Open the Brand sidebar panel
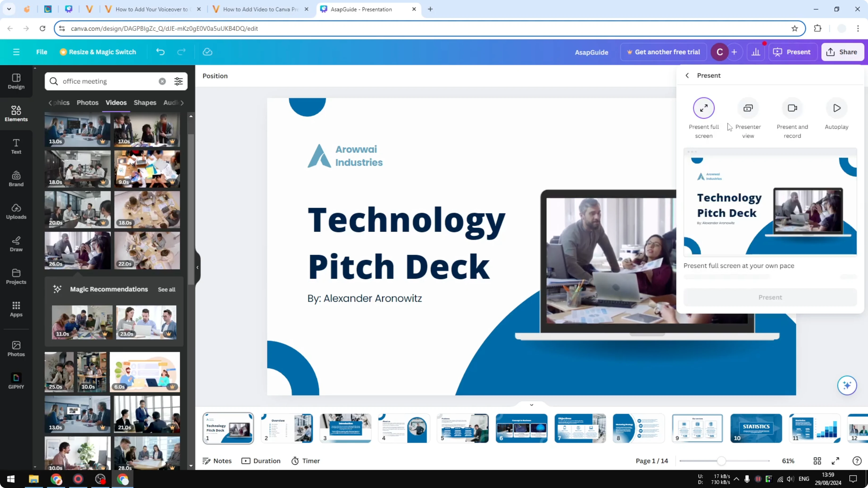 click(16, 179)
